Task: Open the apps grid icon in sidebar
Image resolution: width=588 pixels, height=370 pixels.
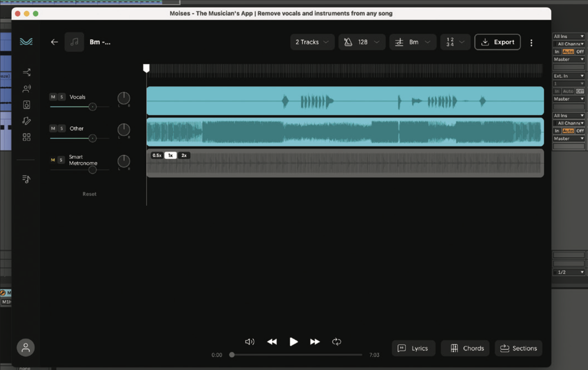Action: (x=25, y=137)
